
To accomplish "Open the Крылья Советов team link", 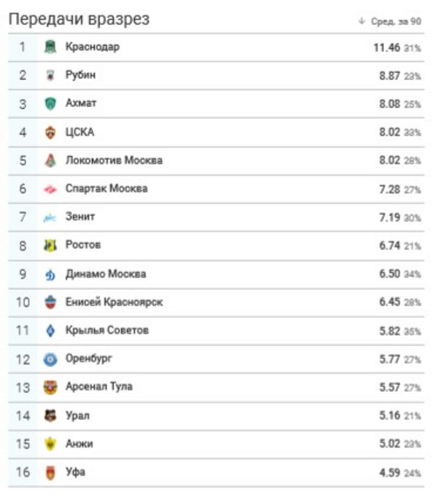I will click(x=107, y=330).
